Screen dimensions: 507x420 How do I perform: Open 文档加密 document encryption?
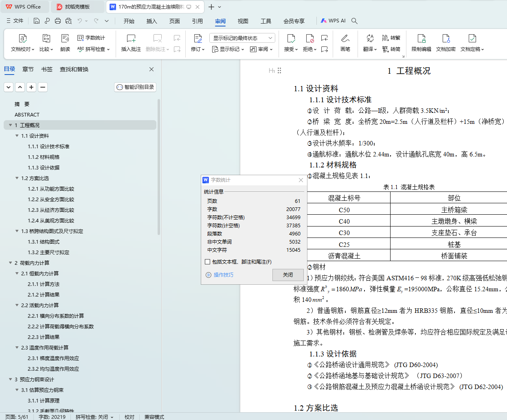(x=446, y=43)
